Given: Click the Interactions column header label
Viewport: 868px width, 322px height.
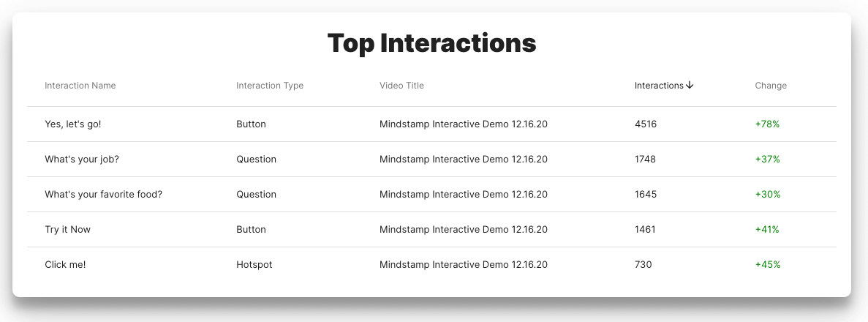Looking at the screenshot, I should (x=659, y=86).
